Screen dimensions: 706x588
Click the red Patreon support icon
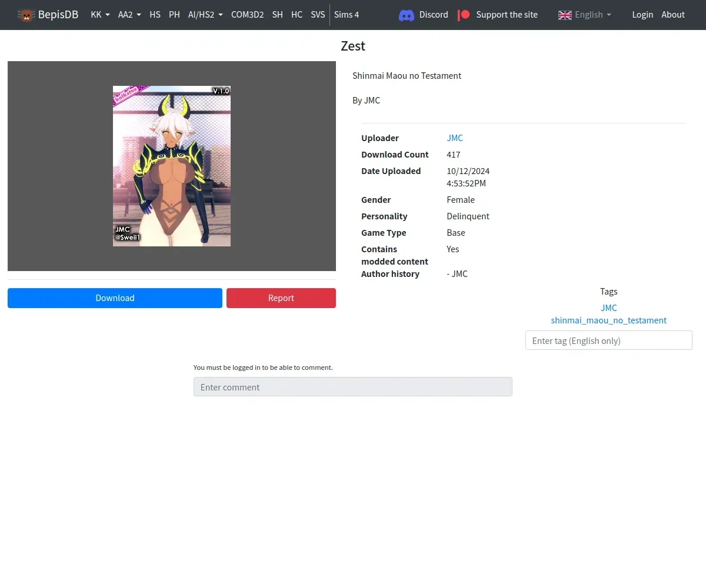coord(464,15)
